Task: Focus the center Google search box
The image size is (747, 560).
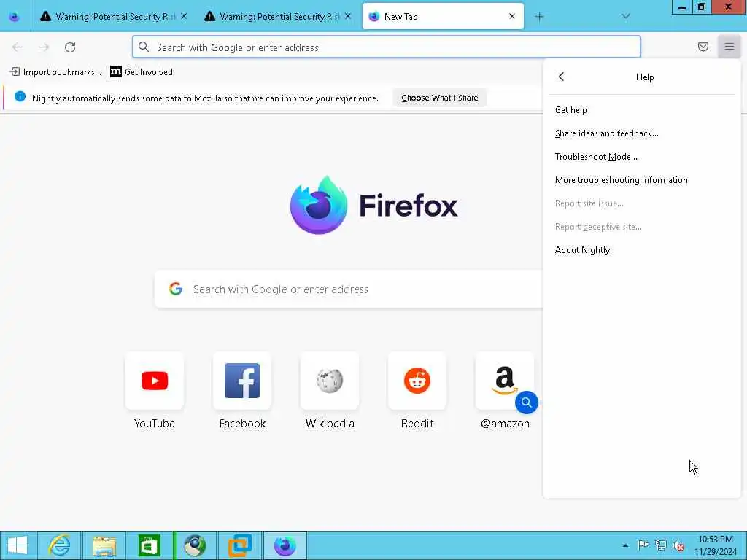Action: [x=349, y=289]
